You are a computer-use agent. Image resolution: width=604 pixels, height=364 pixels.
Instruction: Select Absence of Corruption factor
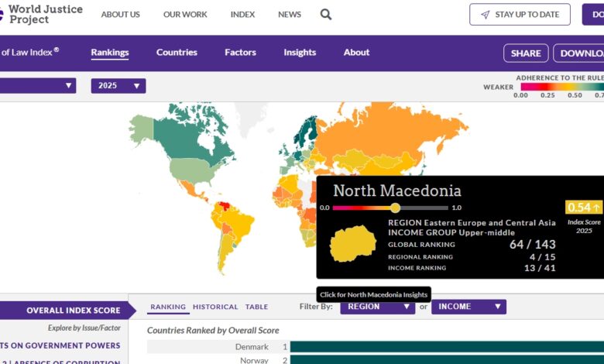pyautogui.click(x=60, y=362)
